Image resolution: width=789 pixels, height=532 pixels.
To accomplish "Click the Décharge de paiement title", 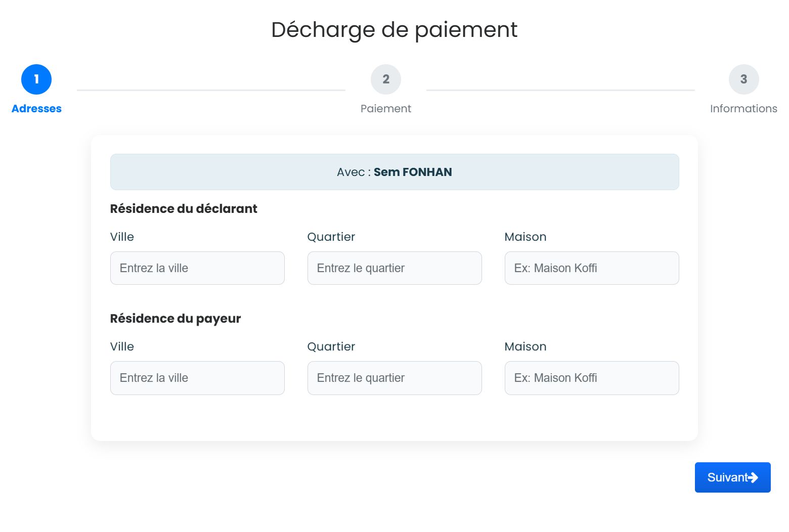I will click(x=394, y=29).
